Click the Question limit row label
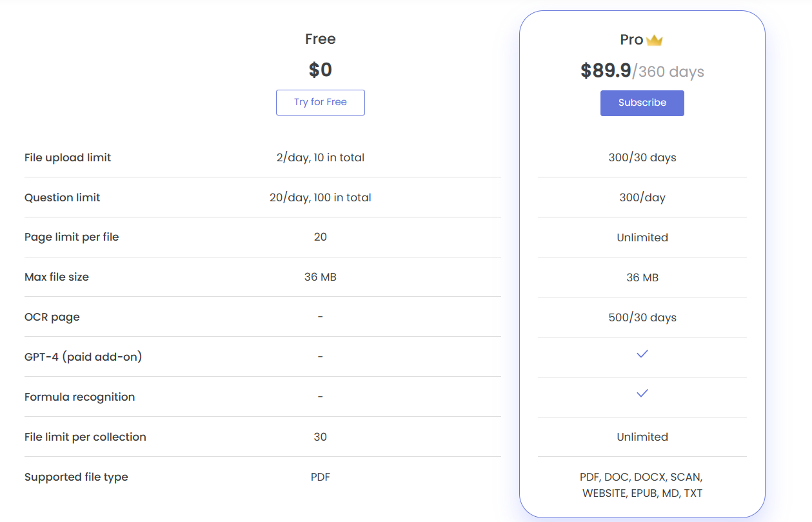 click(x=62, y=197)
